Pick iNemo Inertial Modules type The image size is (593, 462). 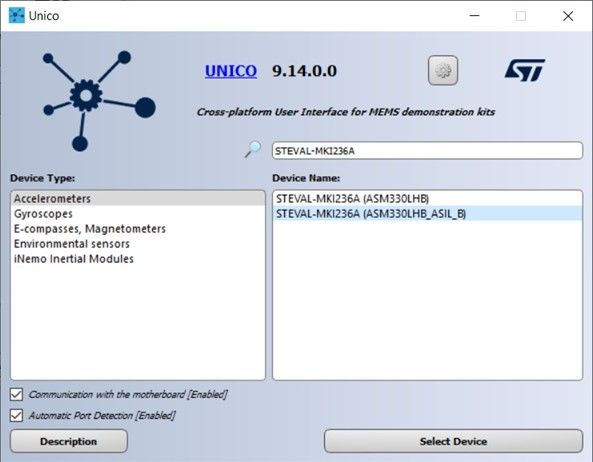[138, 259]
